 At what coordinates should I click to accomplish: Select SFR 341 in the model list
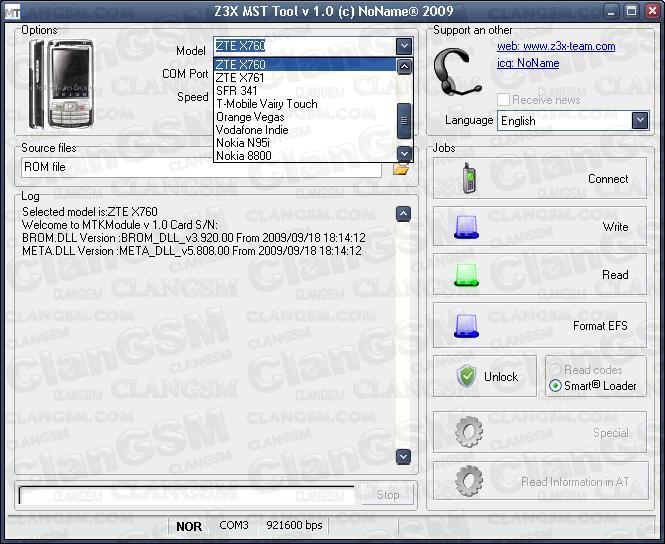(305, 91)
